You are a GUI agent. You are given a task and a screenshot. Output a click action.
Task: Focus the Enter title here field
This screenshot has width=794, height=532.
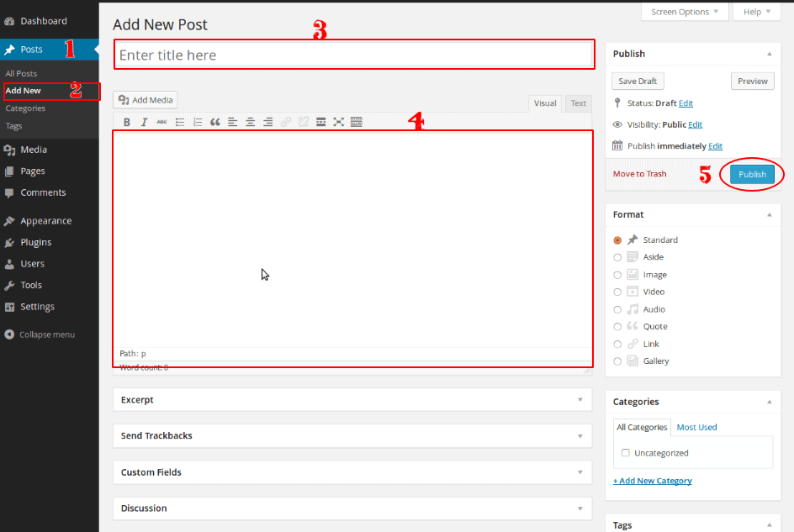(x=353, y=55)
